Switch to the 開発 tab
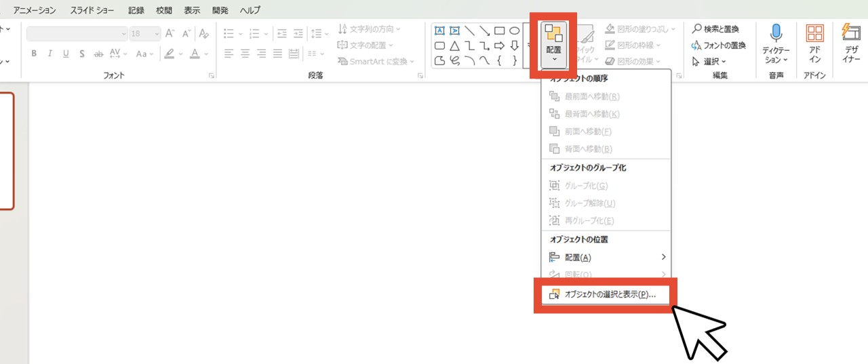The width and height of the screenshot is (868, 364). point(220,10)
